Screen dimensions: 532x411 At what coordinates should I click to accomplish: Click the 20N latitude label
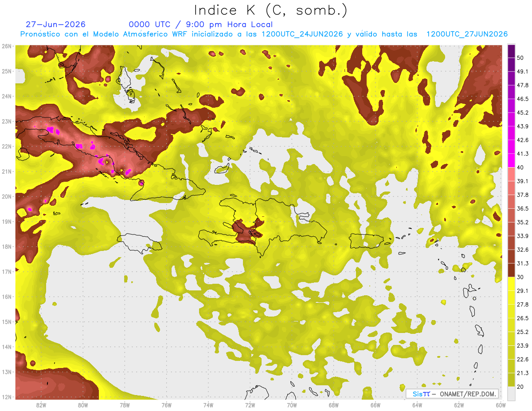point(7,196)
